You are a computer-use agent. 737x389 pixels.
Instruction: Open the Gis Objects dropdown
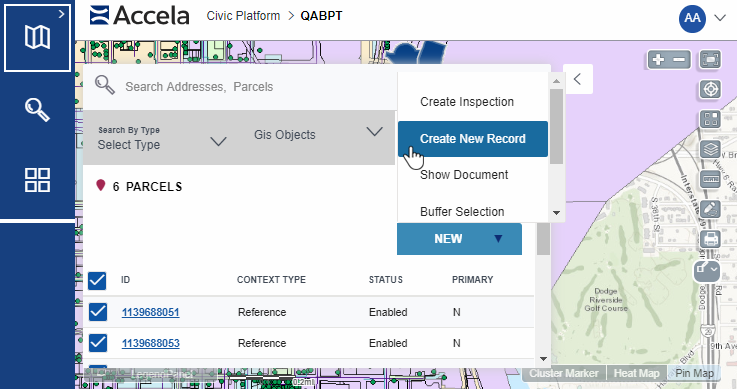[318, 134]
